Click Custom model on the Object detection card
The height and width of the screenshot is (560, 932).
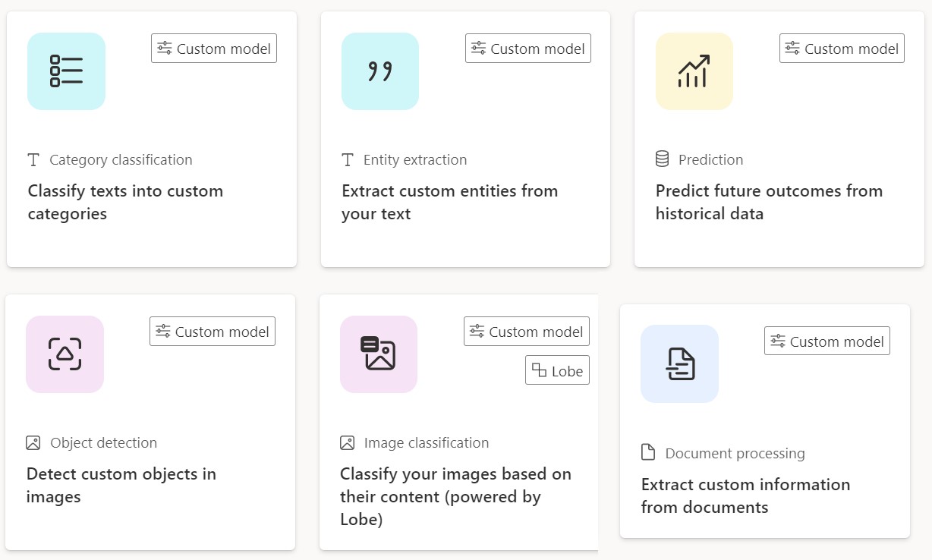[x=212, y=331]
